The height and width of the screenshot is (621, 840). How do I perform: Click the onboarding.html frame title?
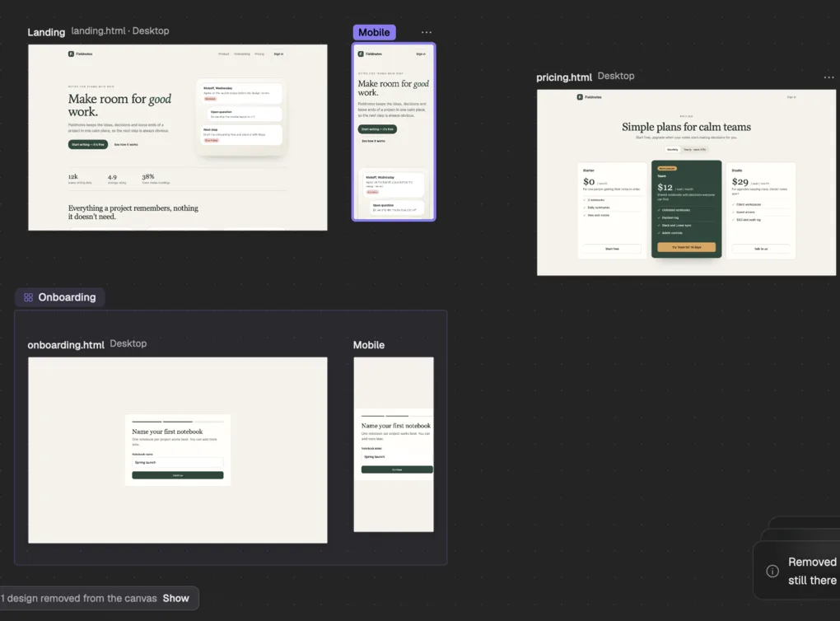66,345
